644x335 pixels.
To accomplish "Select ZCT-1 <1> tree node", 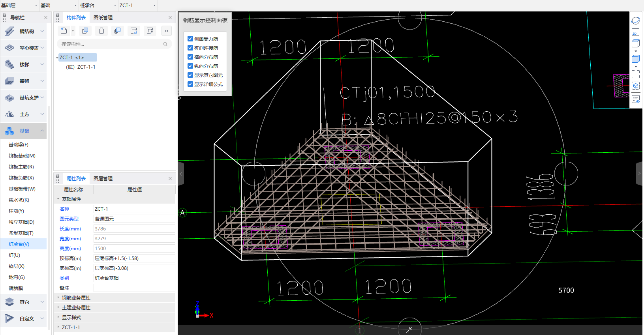I will click(x=77, y=58).
